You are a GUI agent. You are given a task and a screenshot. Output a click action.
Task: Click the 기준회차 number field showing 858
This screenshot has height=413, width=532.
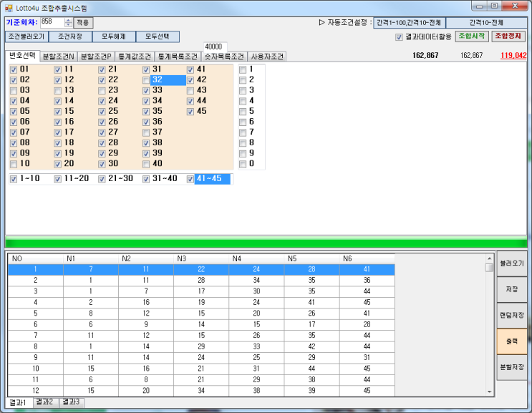[x=52, y=22]
